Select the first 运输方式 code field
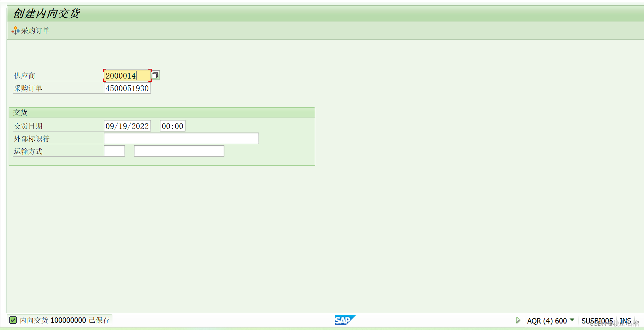This screenshot has height=330, width=644. coord(114,151)
